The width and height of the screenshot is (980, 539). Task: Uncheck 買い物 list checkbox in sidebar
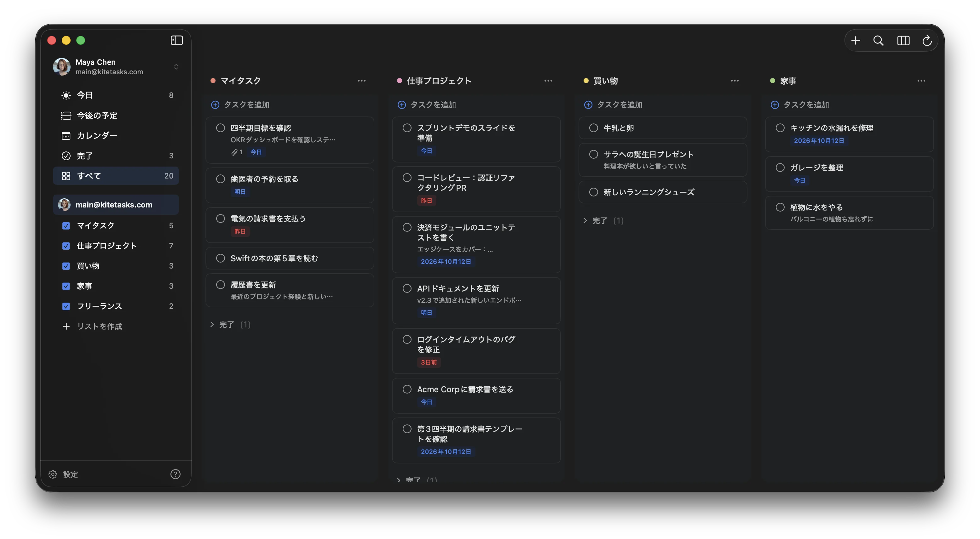click(x=66, y=266)
